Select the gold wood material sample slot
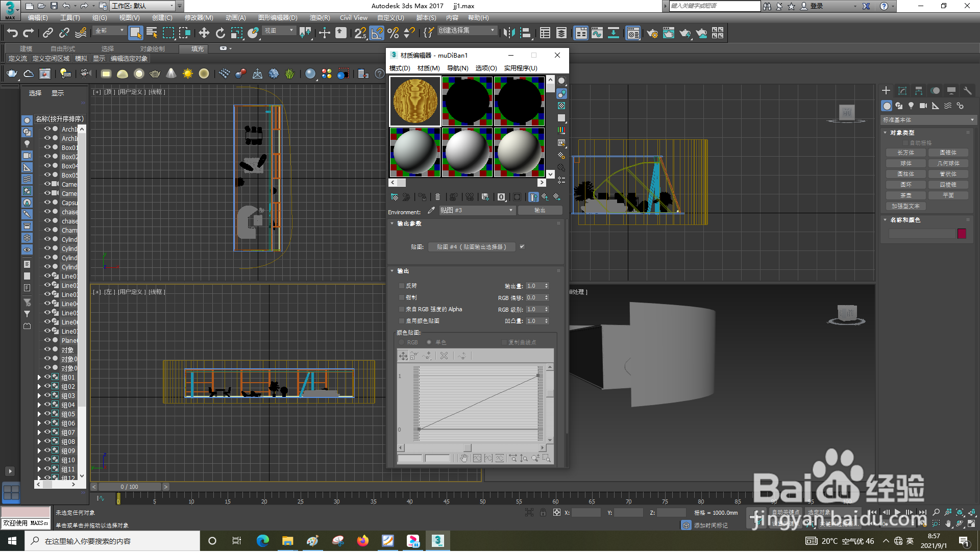980x552 pixels. click(415, 101)
